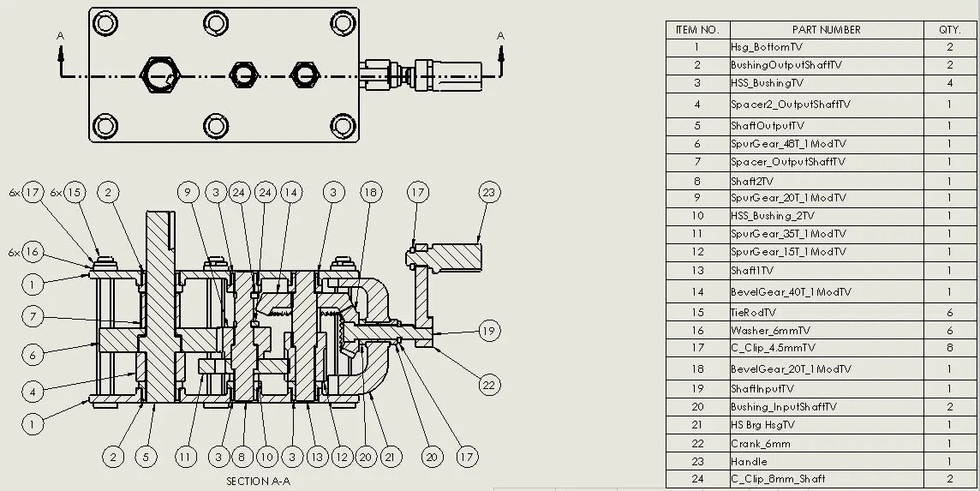The height and width of the screenshot is (491, 980).
Task: Click the HS Brg HsgTV cell
Action: pos(827,425)
